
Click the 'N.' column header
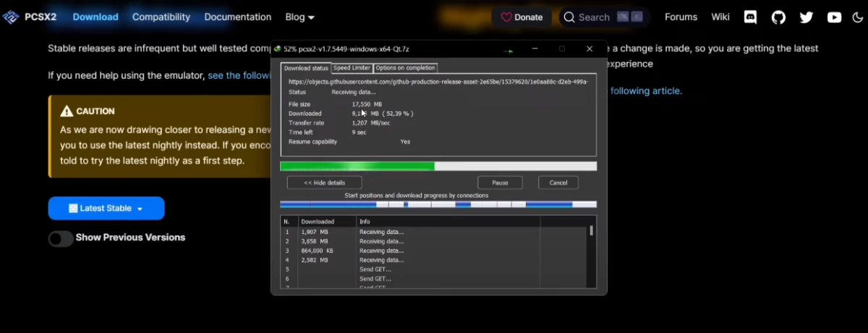coord(289,221)
